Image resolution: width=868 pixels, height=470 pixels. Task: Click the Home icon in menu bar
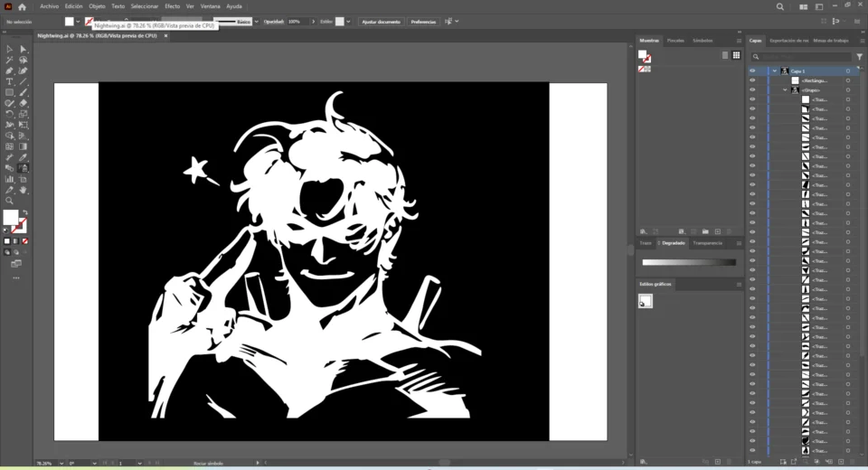pyautogui.click(x=22, y=6)
